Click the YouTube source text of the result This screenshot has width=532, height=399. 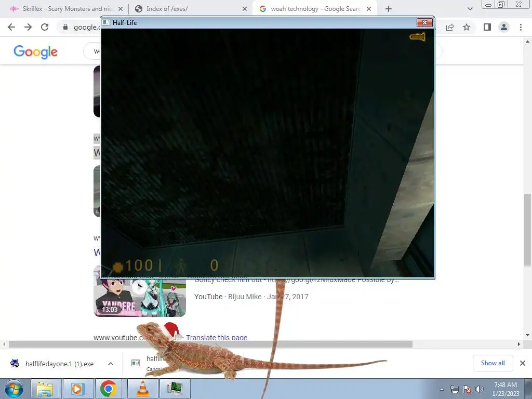(x=208, y=297)
